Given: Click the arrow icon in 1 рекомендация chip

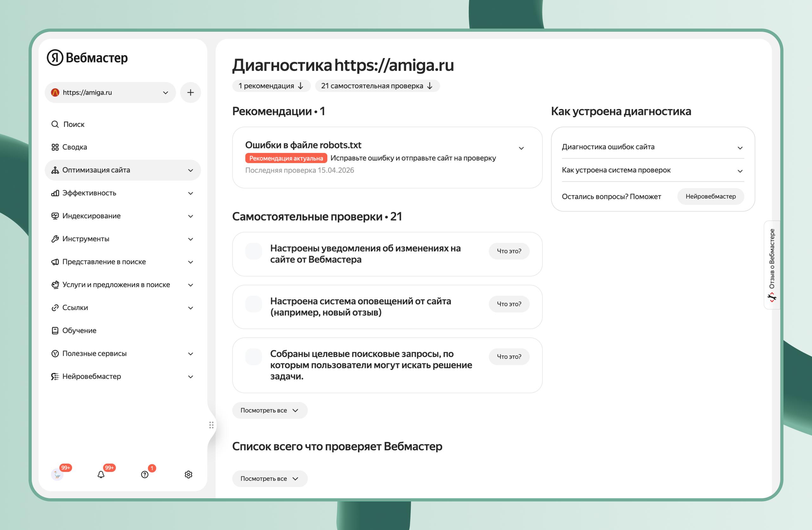Looking at the screenshot, I should (301, 86).
